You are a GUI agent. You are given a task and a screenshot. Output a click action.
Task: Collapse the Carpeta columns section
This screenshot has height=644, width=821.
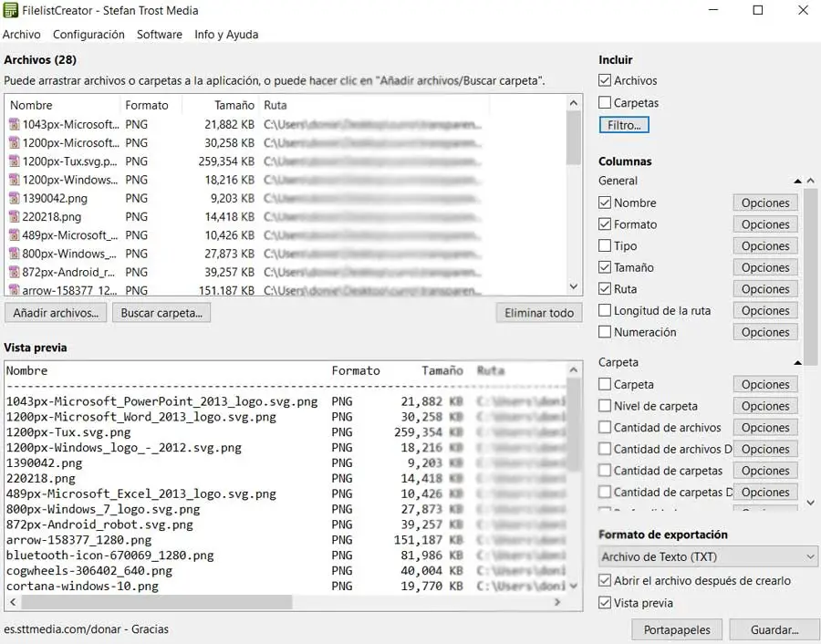[x=797, y=362]
